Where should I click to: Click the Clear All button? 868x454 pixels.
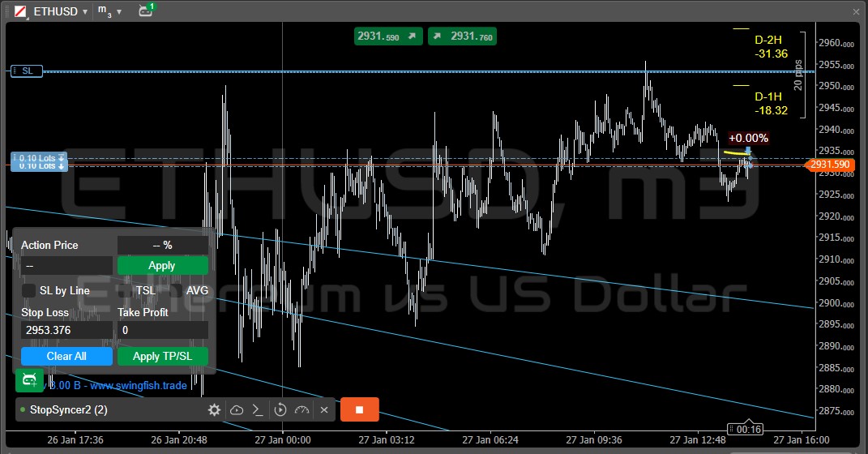click(66, 356)
